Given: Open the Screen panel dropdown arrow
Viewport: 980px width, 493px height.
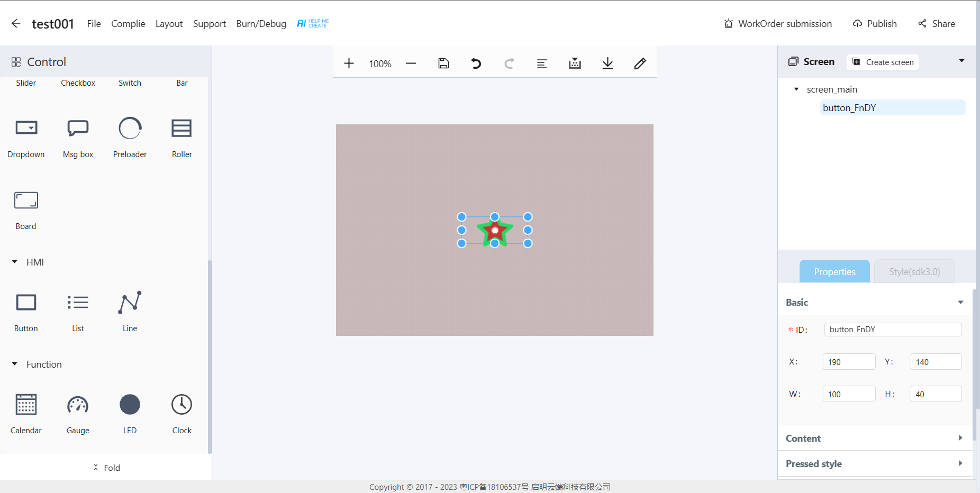Looking at the screenshot, I should coord(961,61).
